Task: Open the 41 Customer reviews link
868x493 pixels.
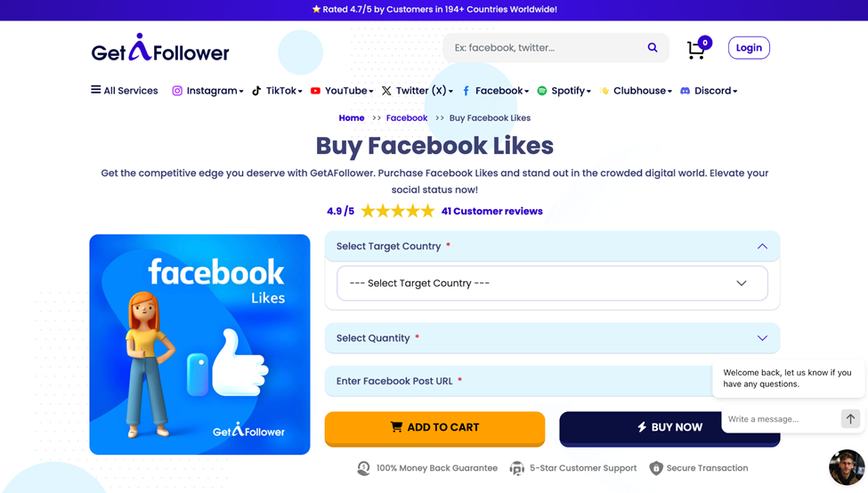Action: (x=491, y=211)
